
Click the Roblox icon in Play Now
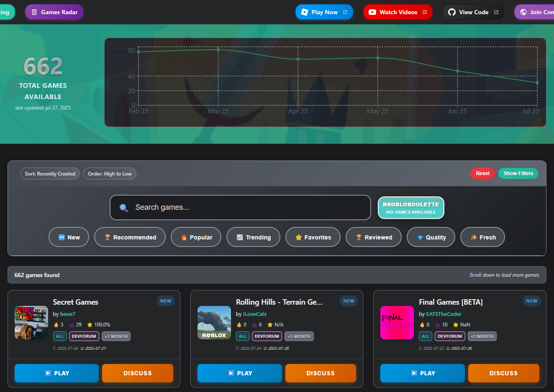(x=305, y=12)
